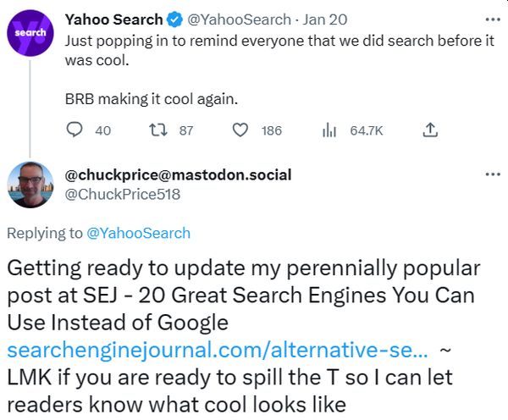Open Yahoo Search purple avatar

31,32
